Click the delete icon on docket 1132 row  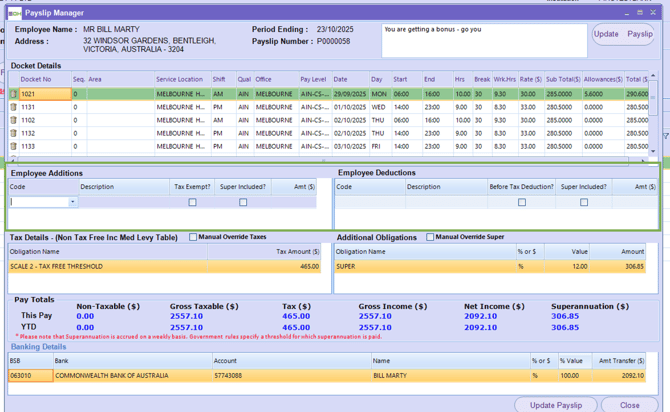click(13, 133)
